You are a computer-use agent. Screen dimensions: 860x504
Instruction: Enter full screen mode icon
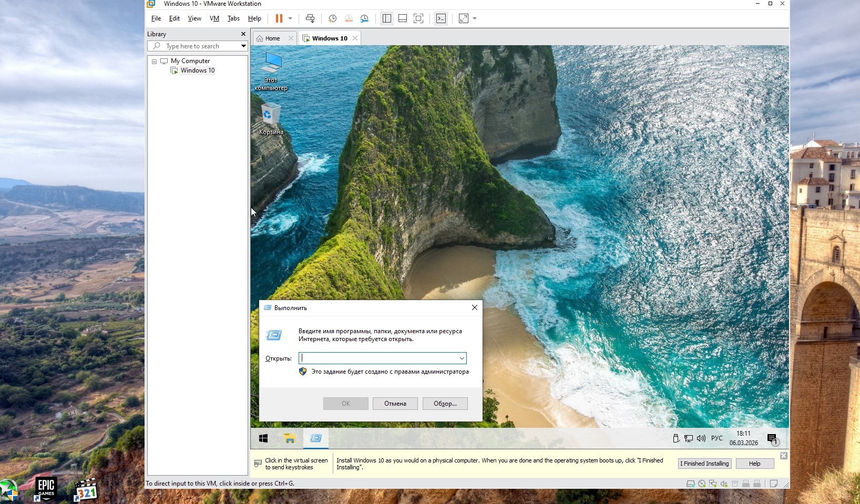click(x=418, y=18)
